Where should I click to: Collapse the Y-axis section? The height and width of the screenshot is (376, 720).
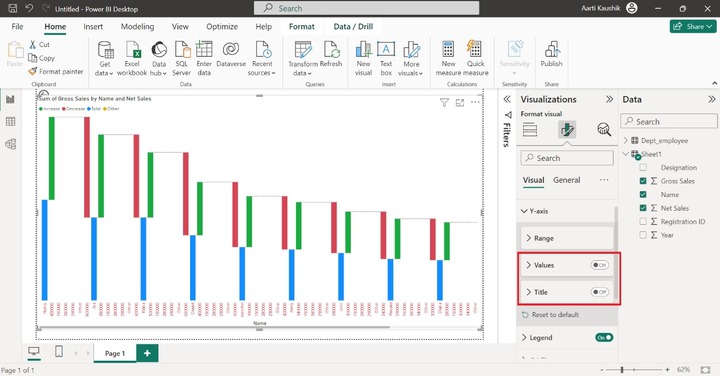coord(524,211)
